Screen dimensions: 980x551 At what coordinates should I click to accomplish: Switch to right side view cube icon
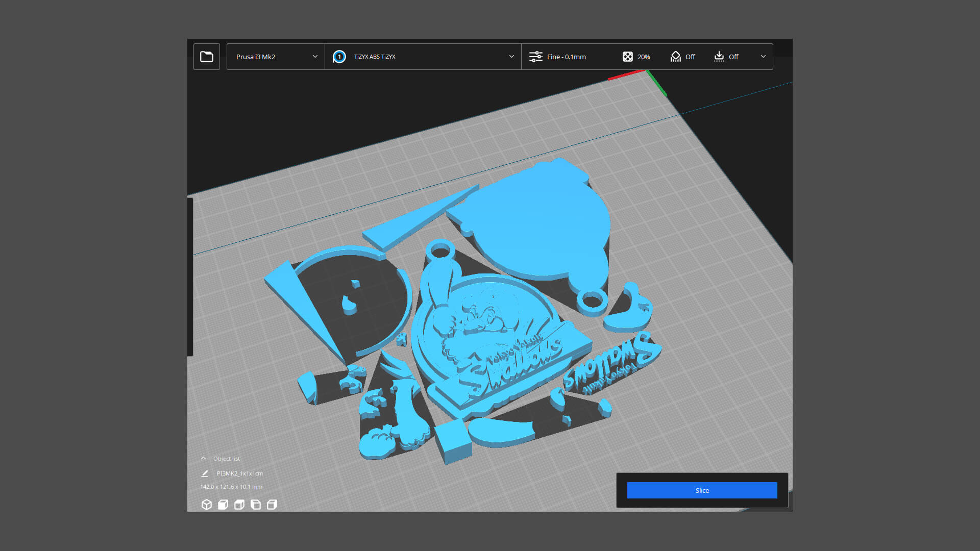[x=272, y=505]
